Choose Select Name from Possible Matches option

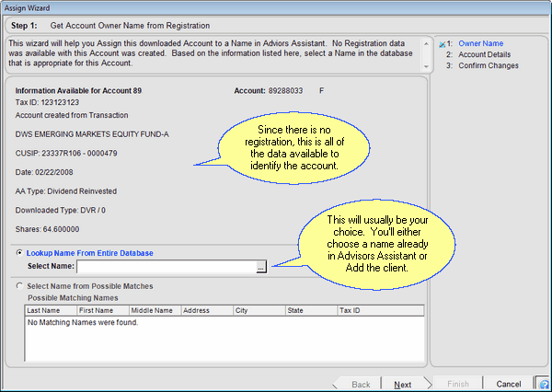20,286
